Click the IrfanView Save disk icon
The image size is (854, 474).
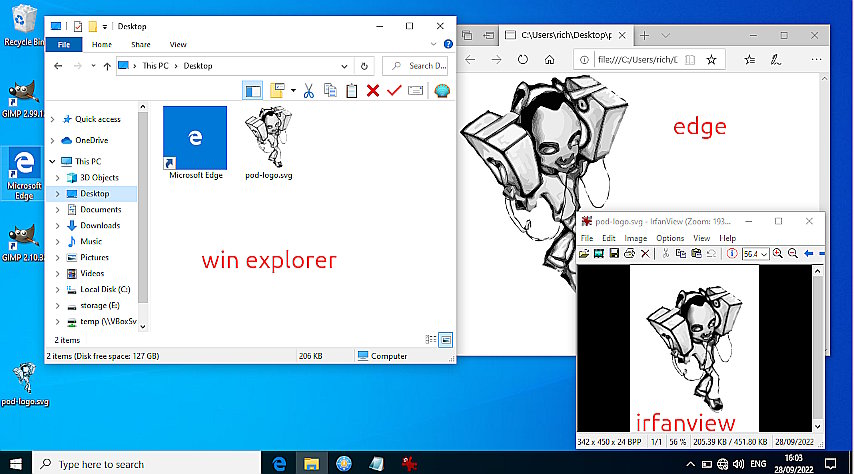click(x=614, y=253)
